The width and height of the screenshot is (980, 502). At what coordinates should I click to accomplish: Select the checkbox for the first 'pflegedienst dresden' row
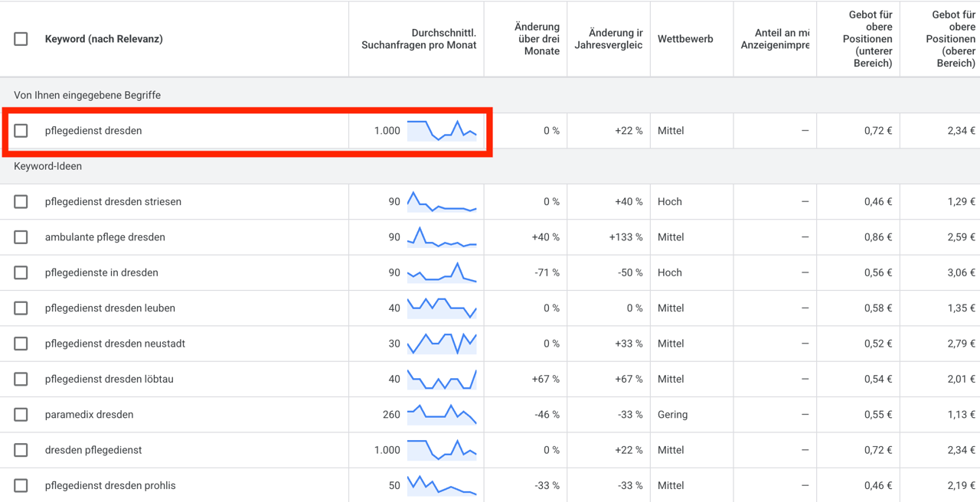click(x=21, y=131)
